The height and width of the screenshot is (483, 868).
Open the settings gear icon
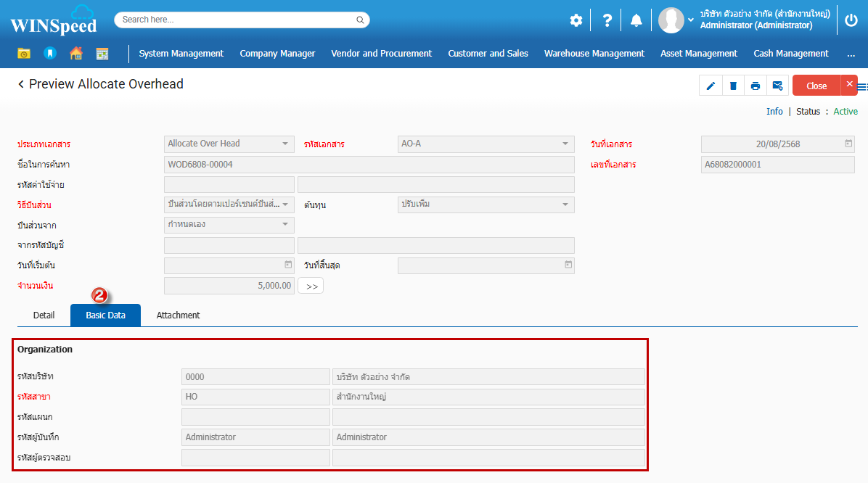click(x=576, y=20)
